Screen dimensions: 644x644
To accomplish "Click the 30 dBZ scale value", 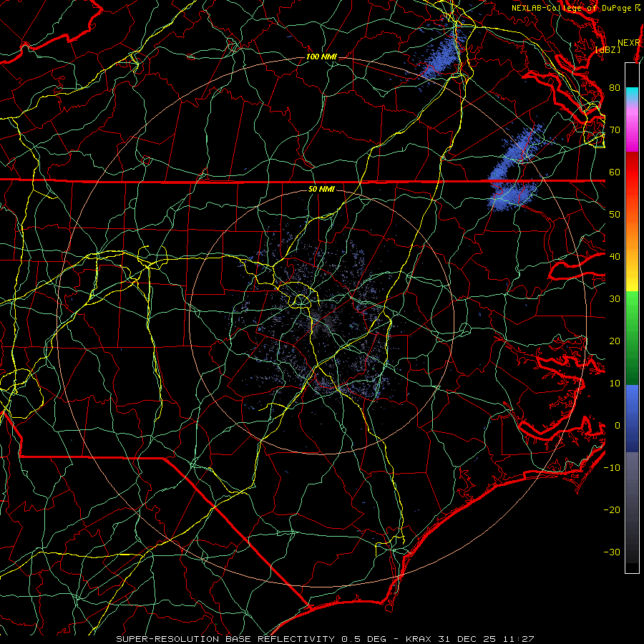I will tap(615, 299).
